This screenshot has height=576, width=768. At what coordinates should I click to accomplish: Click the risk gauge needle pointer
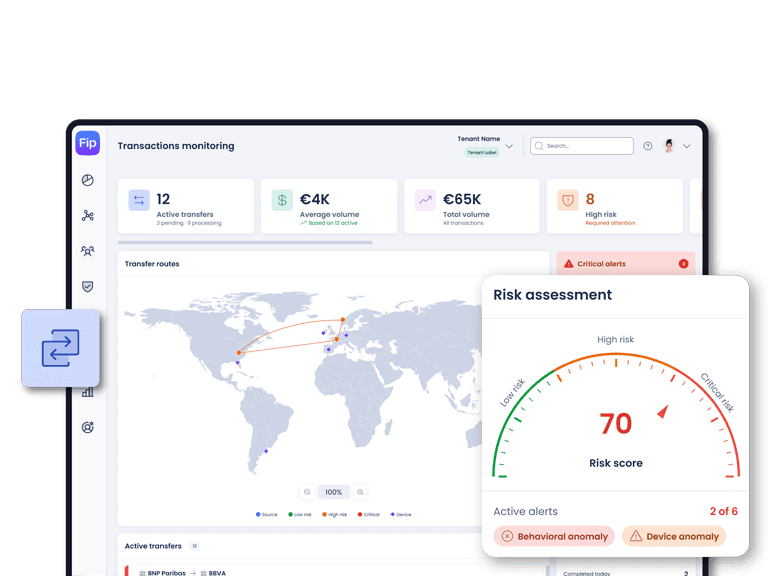click(663, 411)
